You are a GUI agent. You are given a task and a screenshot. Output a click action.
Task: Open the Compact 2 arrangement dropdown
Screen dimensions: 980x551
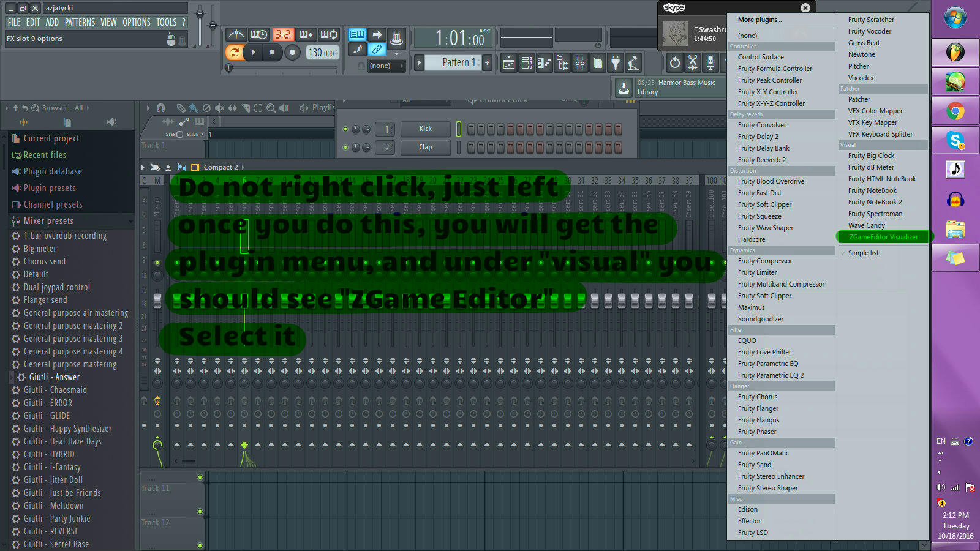tap(221, 167)
